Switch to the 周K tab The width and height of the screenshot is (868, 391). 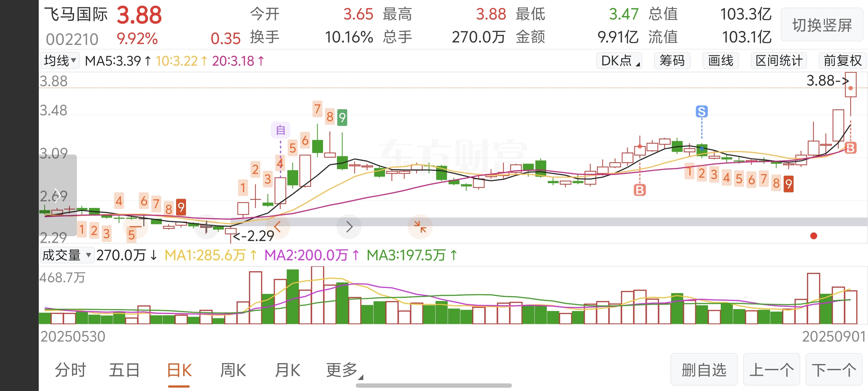click(x=233, y=370)
